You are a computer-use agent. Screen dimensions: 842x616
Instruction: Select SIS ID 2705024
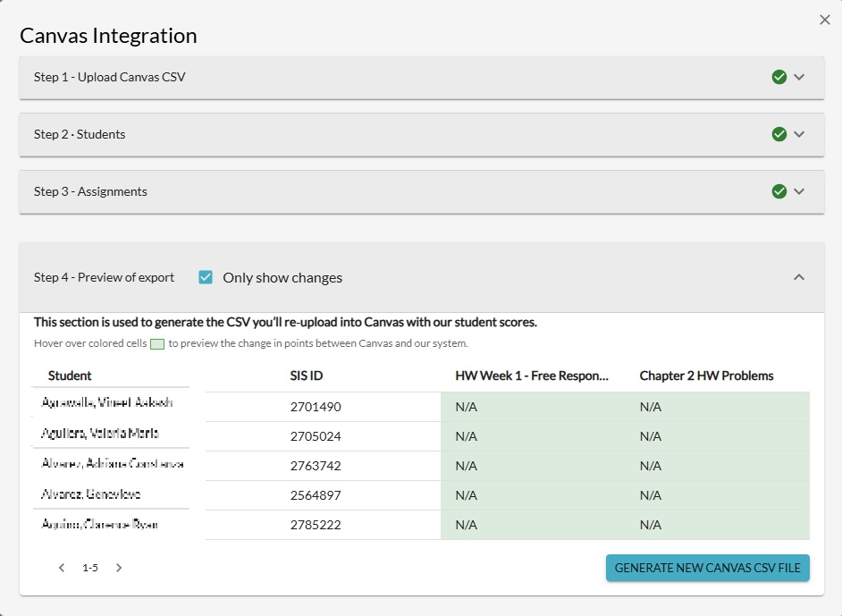coord(316,436)
